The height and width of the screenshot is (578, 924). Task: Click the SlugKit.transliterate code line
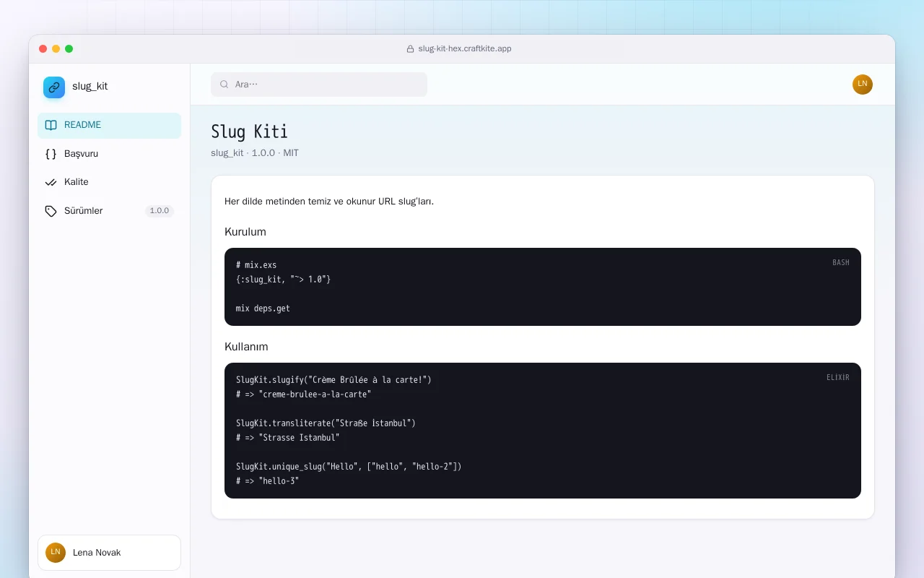326,423
